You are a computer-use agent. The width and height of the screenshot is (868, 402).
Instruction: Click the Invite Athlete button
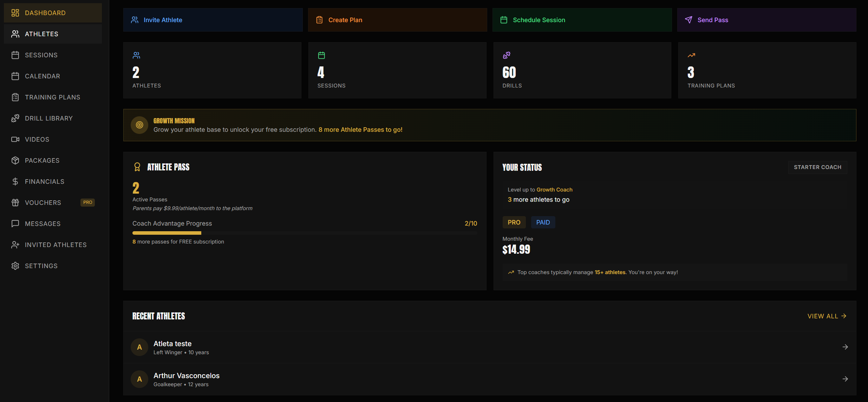click(x=213, y=20)
